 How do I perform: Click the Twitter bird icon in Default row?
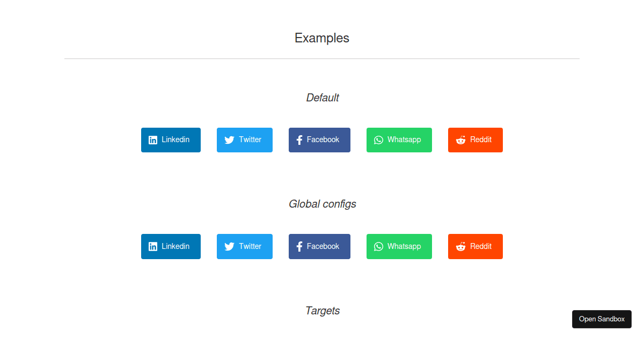tap(229, 140)
